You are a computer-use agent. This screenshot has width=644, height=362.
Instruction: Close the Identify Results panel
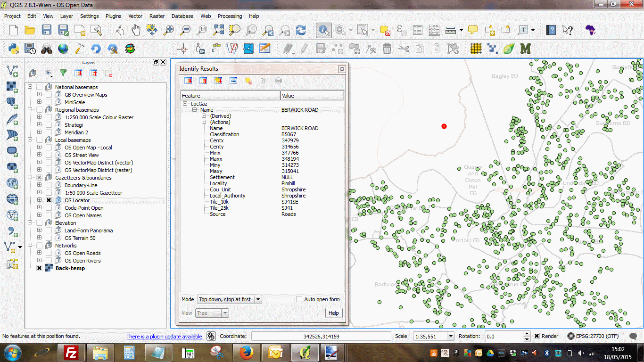point(342,69)
